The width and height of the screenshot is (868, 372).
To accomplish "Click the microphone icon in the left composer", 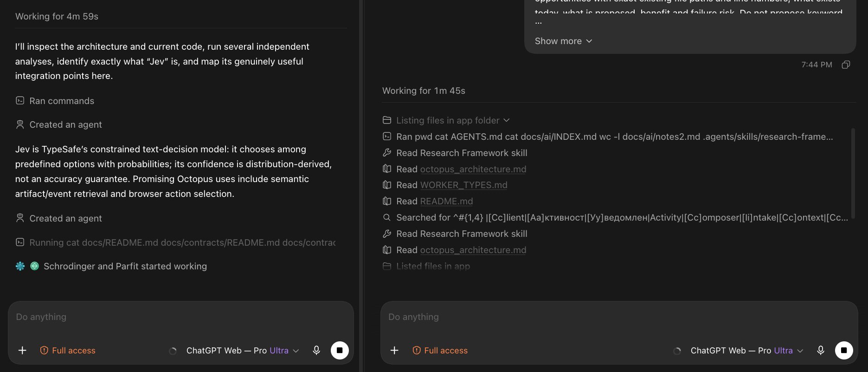I will tap(316, 350).
